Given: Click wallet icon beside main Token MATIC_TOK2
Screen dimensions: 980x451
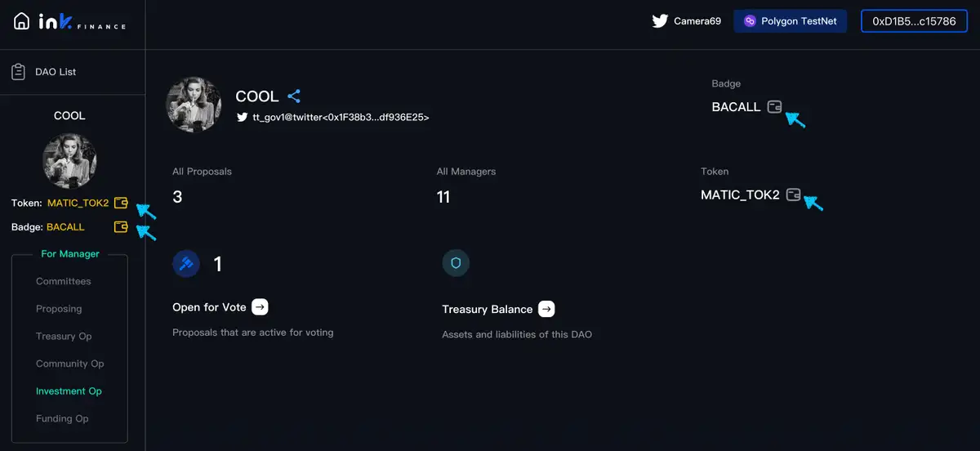Looking at the screenshot, I should pos(793,195).
